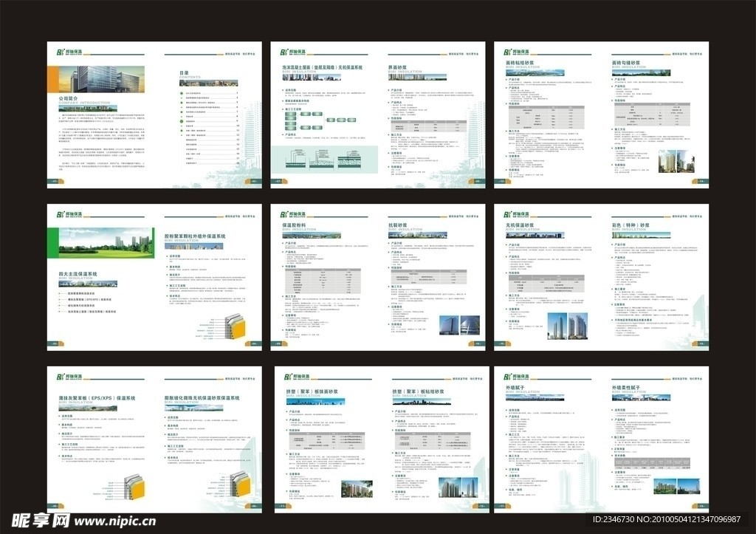Select the 公司简介 heading

click(x=68, y=98)
